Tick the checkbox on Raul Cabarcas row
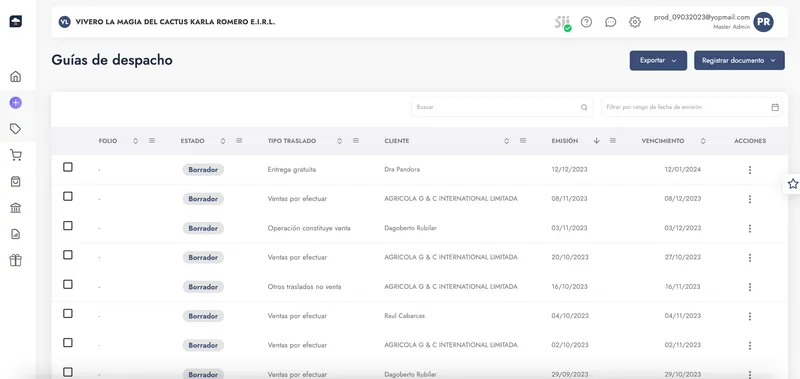This screenshot has height=379, width=800. coord(68,314)
